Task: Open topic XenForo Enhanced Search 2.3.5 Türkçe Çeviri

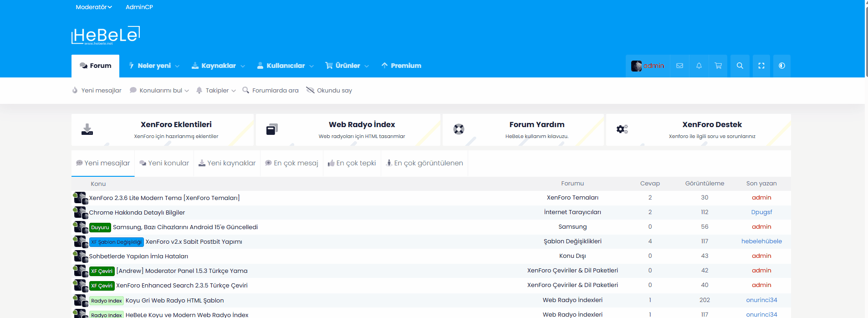Action: pos(182,286)
